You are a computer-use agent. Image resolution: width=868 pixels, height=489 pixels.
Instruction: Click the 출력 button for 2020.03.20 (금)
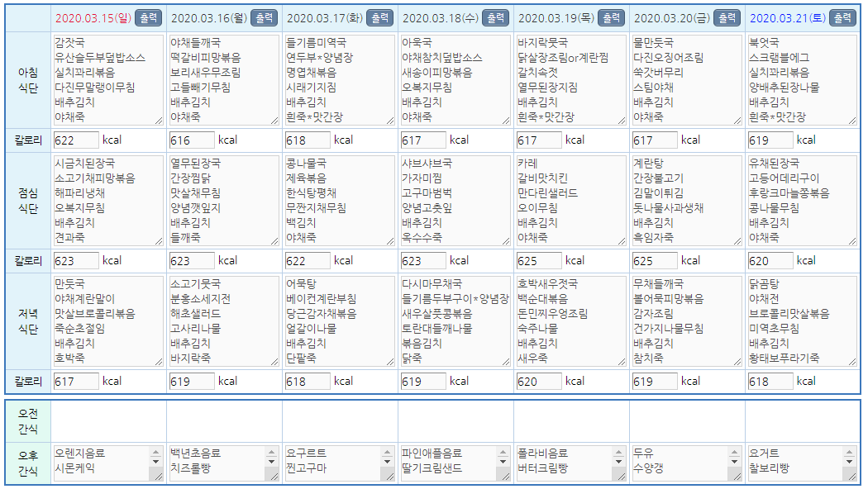click(727, 18)
